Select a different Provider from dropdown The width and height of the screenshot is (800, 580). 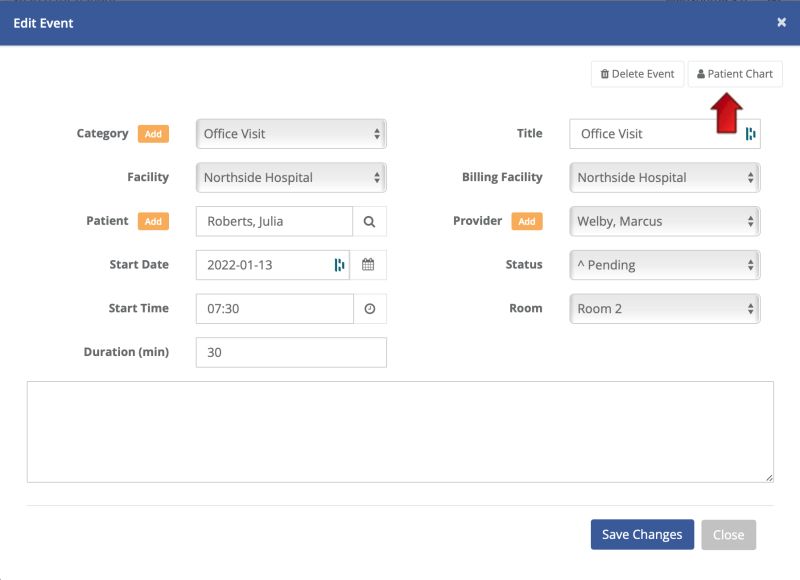coord(665,221)
